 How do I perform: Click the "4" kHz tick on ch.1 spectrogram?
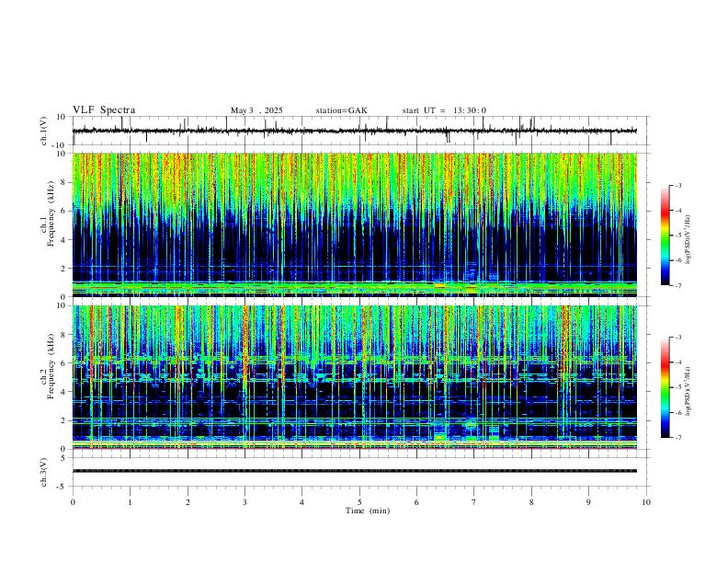pos(63,240)
